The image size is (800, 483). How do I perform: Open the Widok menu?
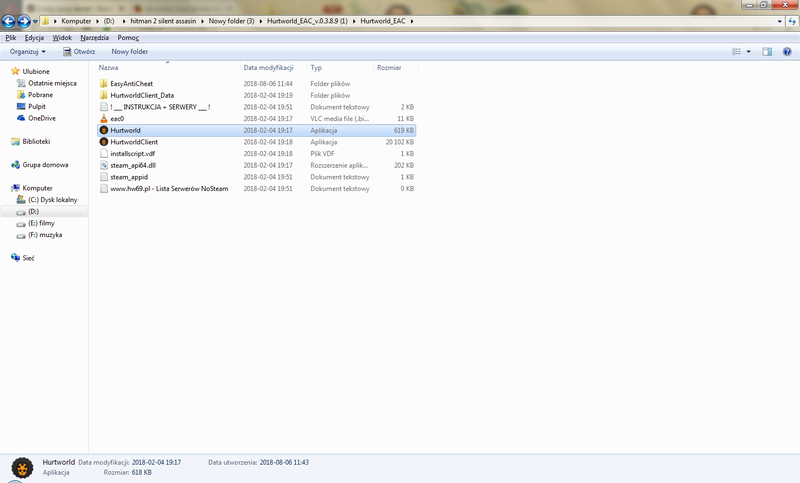point(62,38)
